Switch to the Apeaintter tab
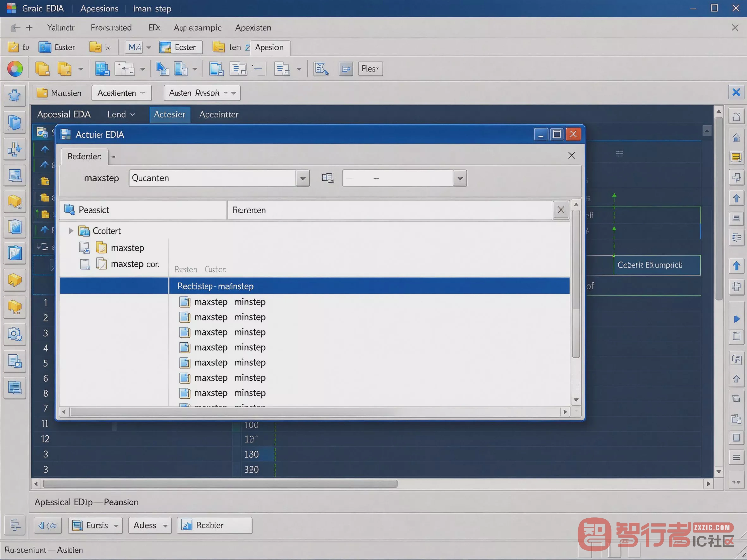Viewport: 747px width, 560px height. tap(219, 114)
